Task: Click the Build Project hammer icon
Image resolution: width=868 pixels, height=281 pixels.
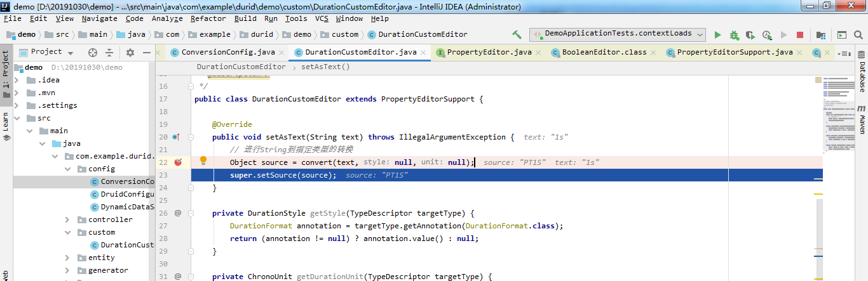Action: [517, 35]
